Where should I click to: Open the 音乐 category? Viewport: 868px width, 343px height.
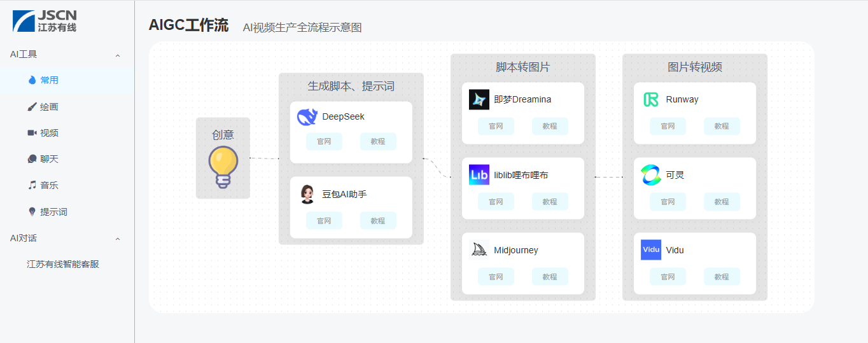click(67, 185)
